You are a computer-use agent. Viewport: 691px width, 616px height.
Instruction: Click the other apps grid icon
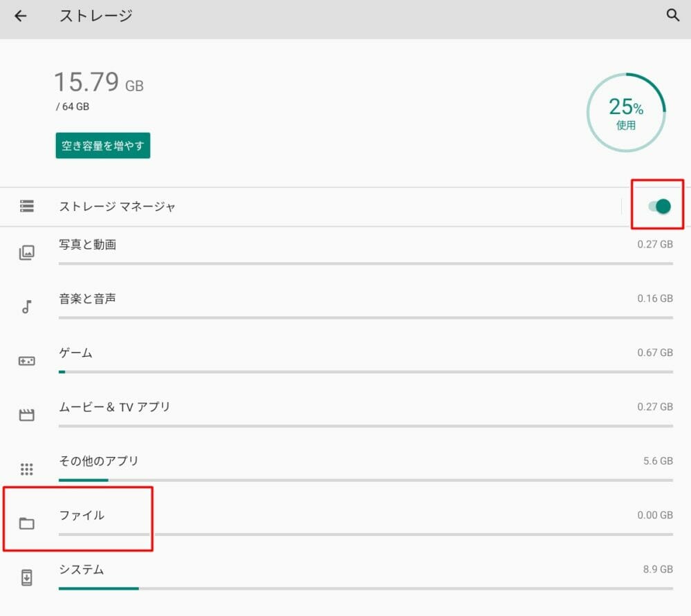(27, 469)
